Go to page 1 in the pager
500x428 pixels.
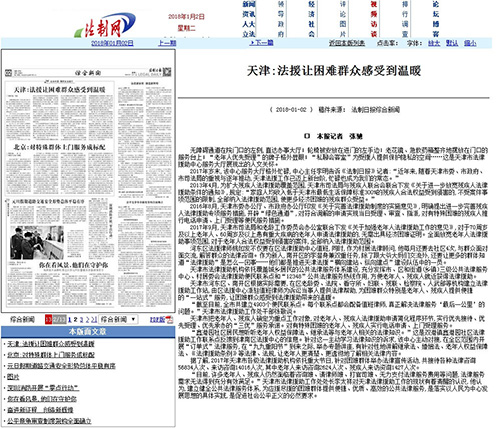[69, 320]
